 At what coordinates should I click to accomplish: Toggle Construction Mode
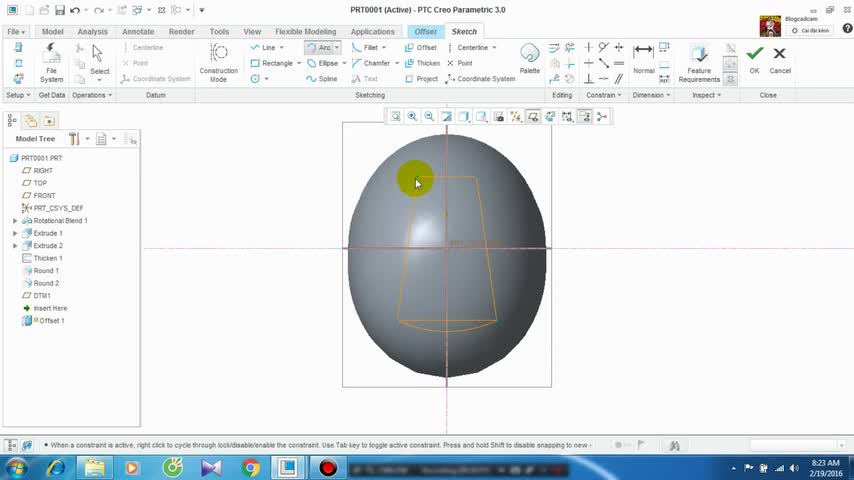tap(218, 63)
